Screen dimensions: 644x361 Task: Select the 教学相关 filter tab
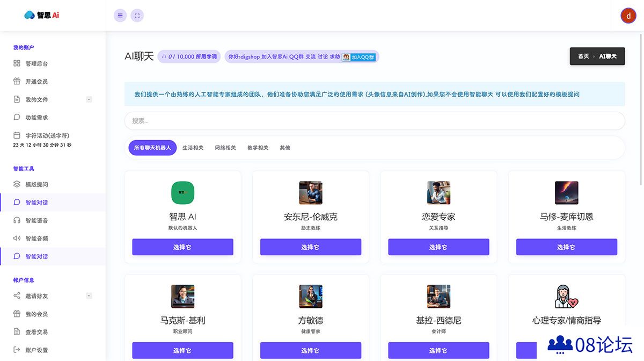[x=258, y=148]
